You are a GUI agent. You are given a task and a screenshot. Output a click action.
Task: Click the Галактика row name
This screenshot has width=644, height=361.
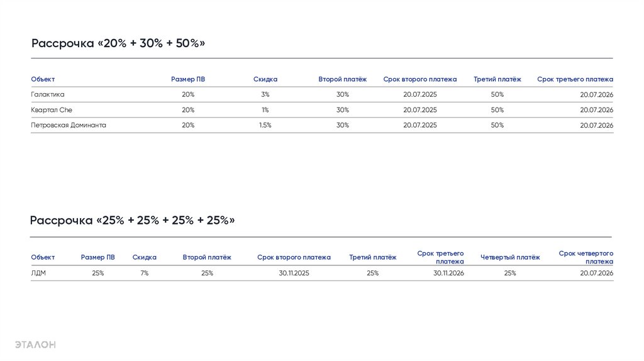(48, 94)
